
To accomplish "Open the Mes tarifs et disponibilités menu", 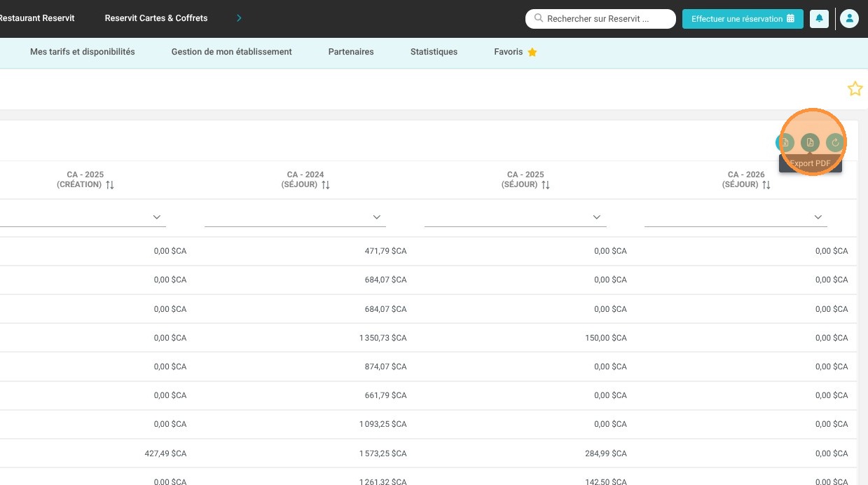I will 83,52.
